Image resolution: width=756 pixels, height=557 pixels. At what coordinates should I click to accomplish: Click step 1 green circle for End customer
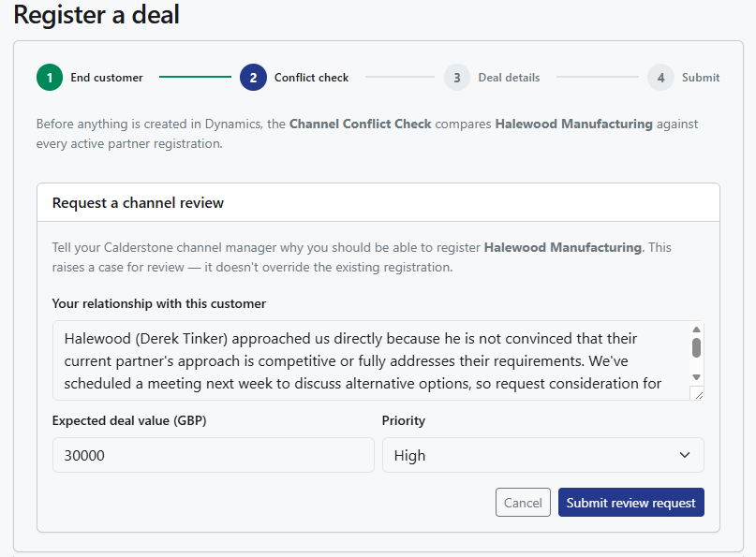coord(50,77)
